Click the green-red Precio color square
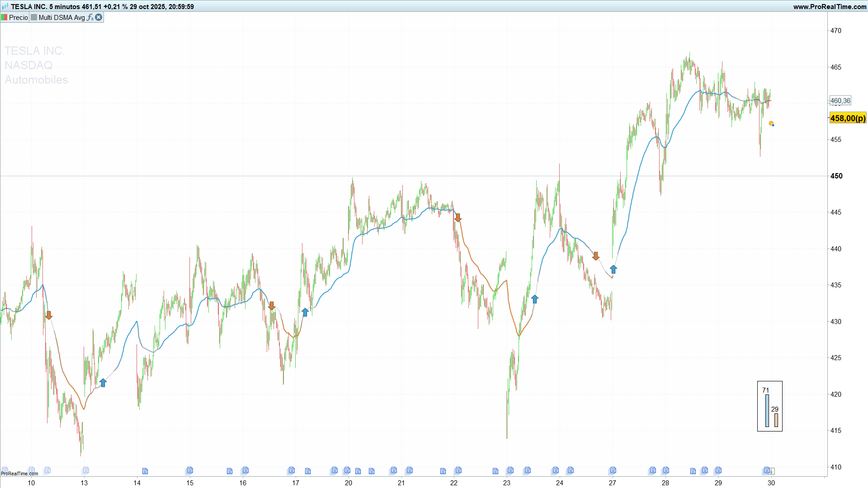This screenshot has height=488, width=868. [4, 17]
